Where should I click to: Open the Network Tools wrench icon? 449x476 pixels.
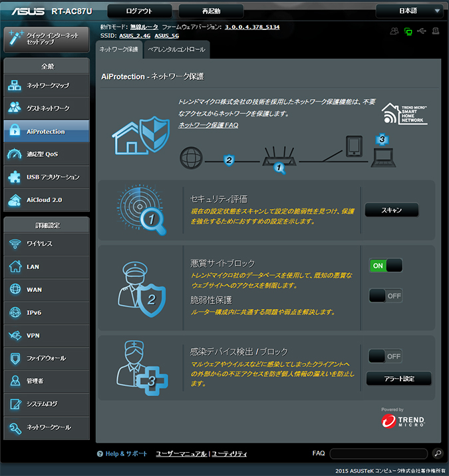[15, 427]
